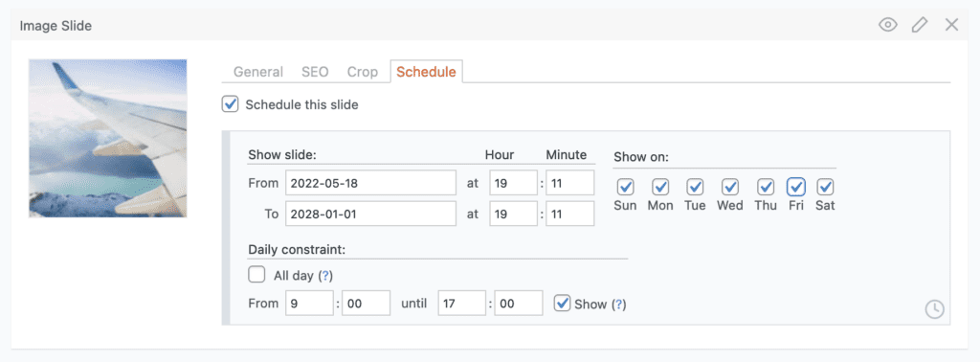
Task: Click the All day help question mark
Action: (x=324, y=275)
